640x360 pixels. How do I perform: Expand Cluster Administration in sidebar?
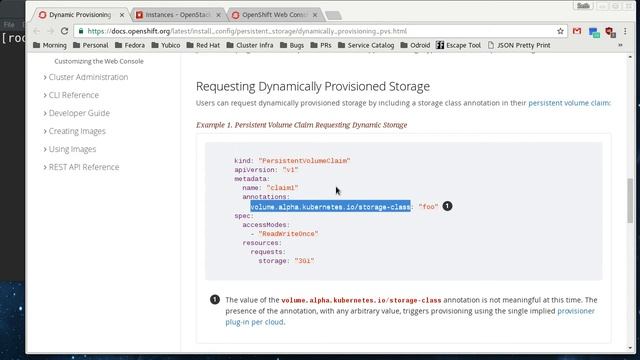point(86,77)
